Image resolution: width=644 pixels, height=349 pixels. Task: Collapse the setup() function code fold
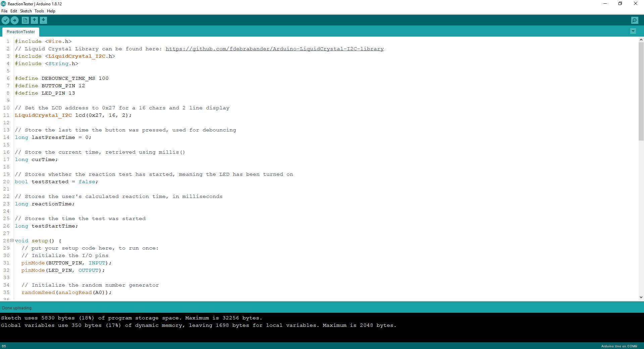(x=12, y=241)
